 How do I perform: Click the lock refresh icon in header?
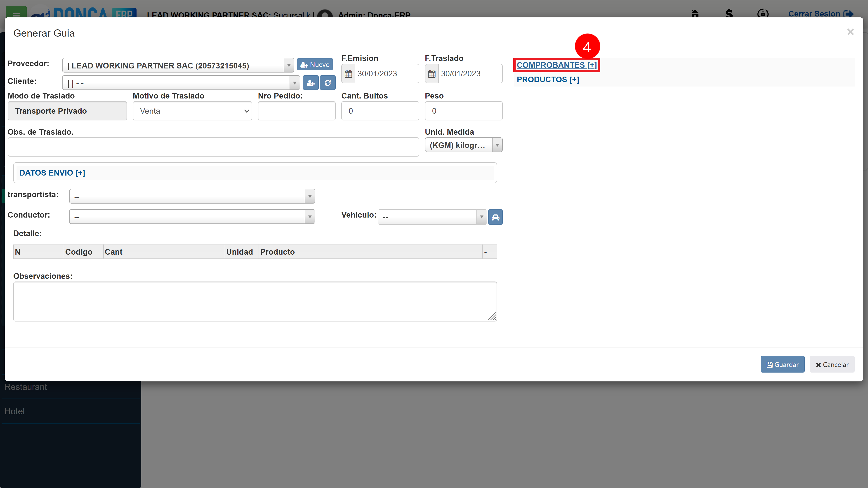pyautogui.click(x=763, y=14)
